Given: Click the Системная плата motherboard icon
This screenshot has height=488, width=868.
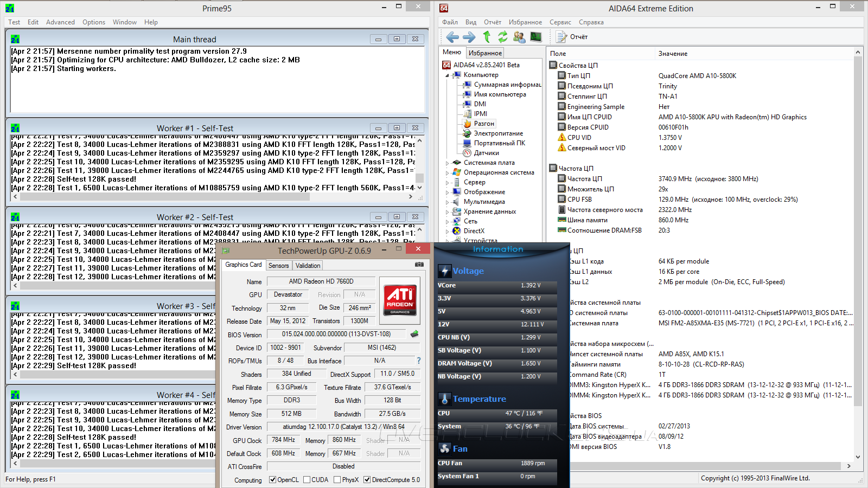Looking at the screenshot, I should pos(457,163).
